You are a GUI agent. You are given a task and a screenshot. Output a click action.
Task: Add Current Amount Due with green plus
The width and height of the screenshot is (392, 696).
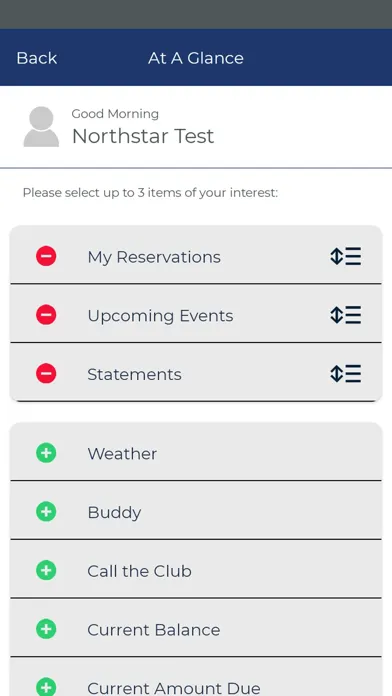tap(46, 688)
